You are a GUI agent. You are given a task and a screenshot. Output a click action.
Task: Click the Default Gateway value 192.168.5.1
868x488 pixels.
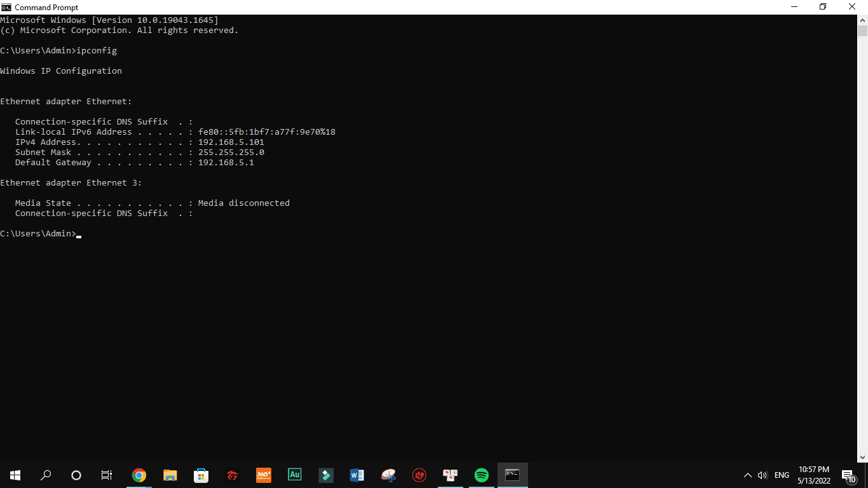(226, 163)
